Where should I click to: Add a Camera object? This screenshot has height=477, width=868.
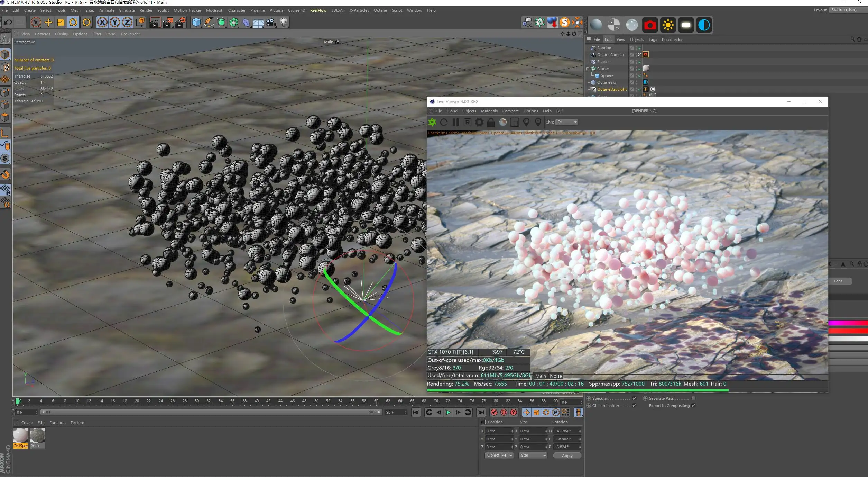tap(271, 22)
